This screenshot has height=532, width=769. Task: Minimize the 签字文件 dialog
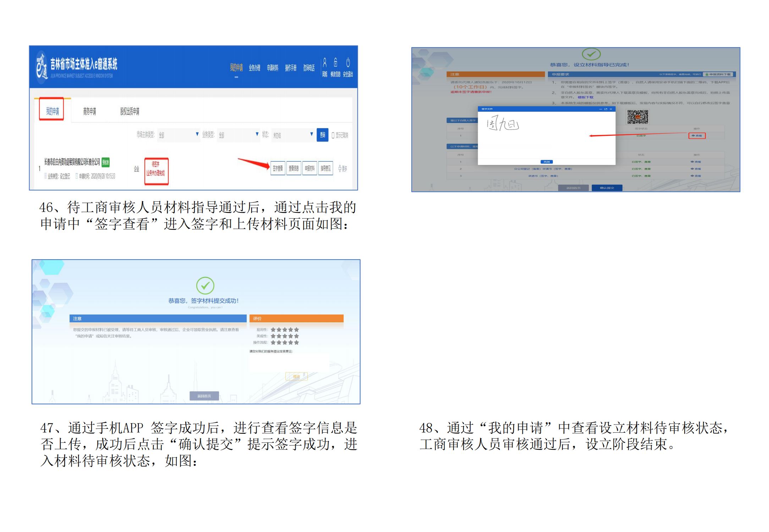coord(600,109)
